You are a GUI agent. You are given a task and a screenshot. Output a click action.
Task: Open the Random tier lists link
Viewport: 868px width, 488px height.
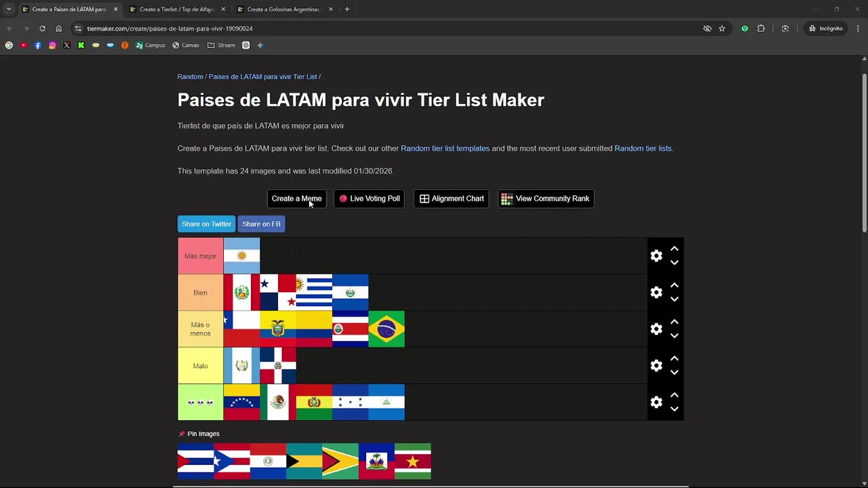[x=643, y=148]
